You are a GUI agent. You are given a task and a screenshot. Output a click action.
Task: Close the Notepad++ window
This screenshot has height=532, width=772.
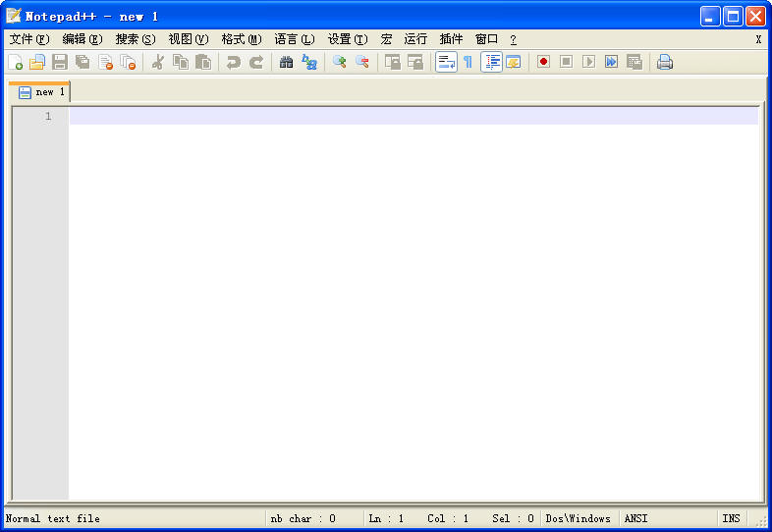click(755, 17)
